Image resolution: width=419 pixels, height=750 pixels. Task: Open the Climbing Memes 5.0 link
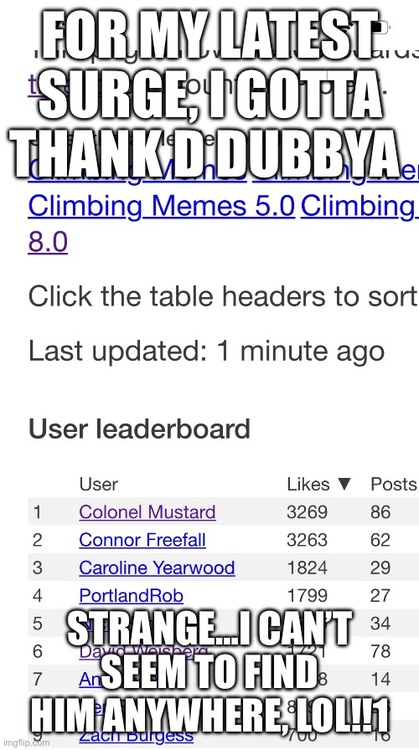point(162,206)
